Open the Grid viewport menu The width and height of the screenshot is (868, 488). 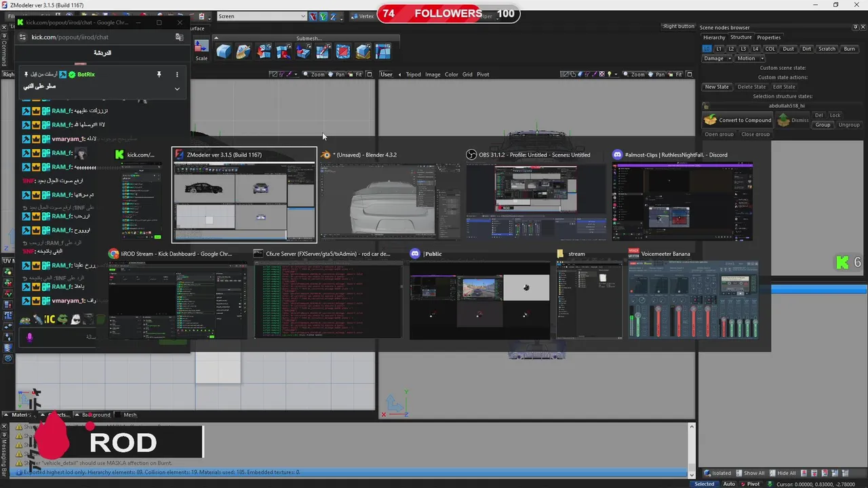(467, 75)
